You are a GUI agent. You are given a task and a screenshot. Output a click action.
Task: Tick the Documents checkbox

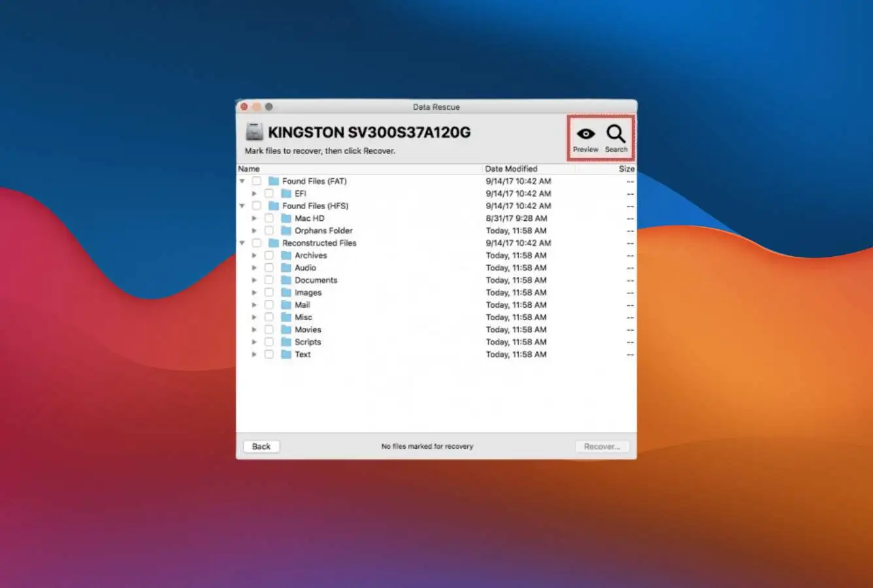coord(269,280)
